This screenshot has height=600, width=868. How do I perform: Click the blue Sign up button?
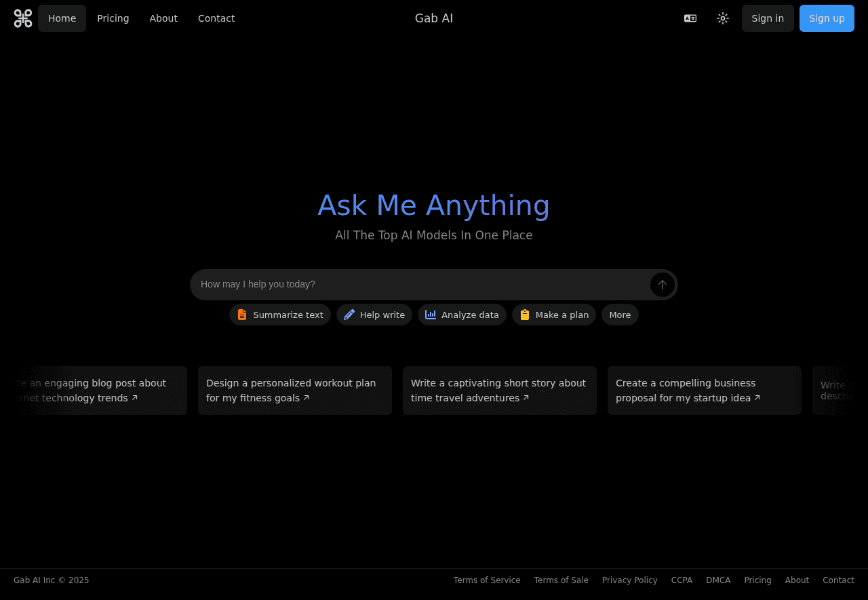(x=827, y=18)
